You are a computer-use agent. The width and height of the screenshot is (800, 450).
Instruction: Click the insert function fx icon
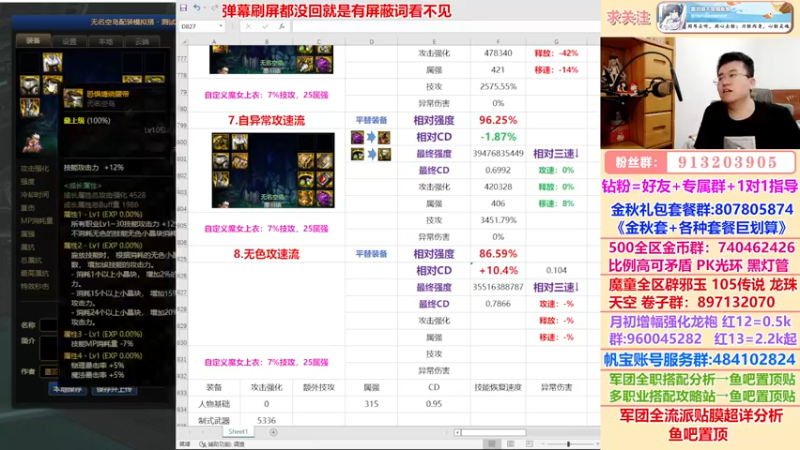click(281, 26)
